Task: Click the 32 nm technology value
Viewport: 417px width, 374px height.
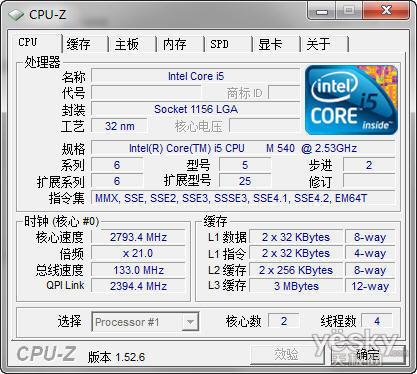Action: (x=120, y=126)
